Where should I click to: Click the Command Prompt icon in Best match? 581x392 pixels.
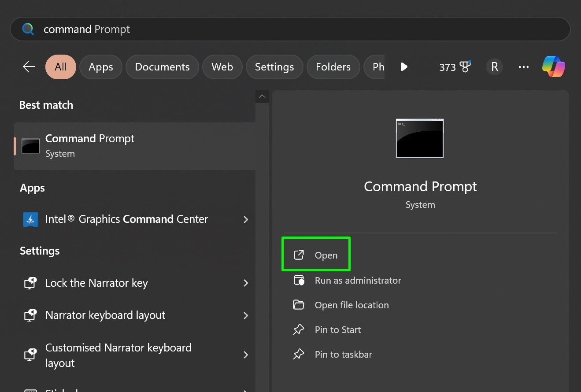click(x=30, y=146)
